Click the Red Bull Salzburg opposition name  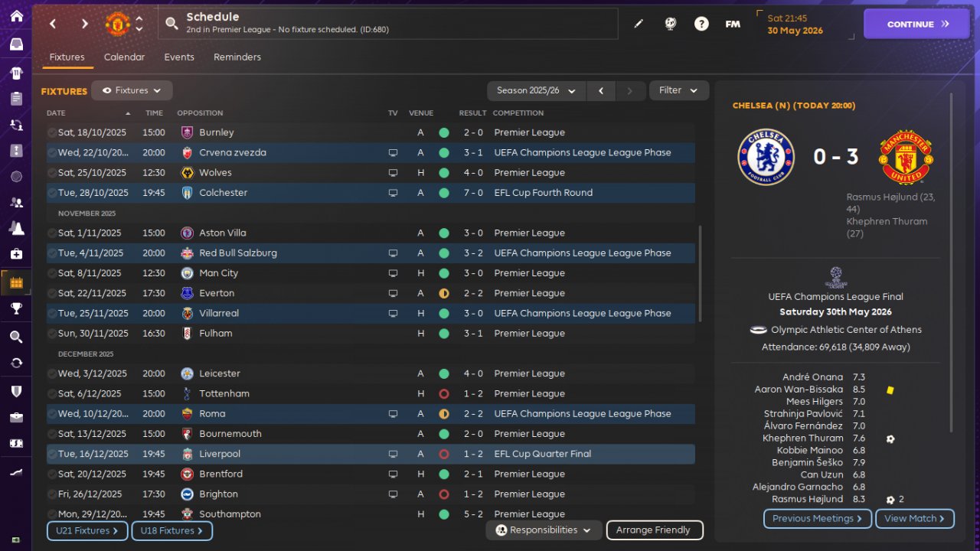point(238,253)
